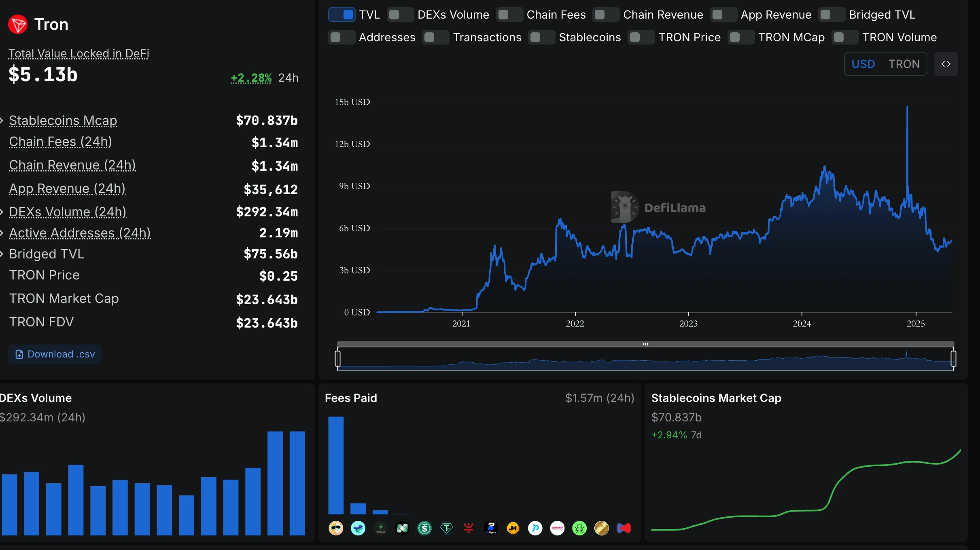Grab the right range slider handle
The height and width of the screenshot is (550, 980).
[953, 358]
